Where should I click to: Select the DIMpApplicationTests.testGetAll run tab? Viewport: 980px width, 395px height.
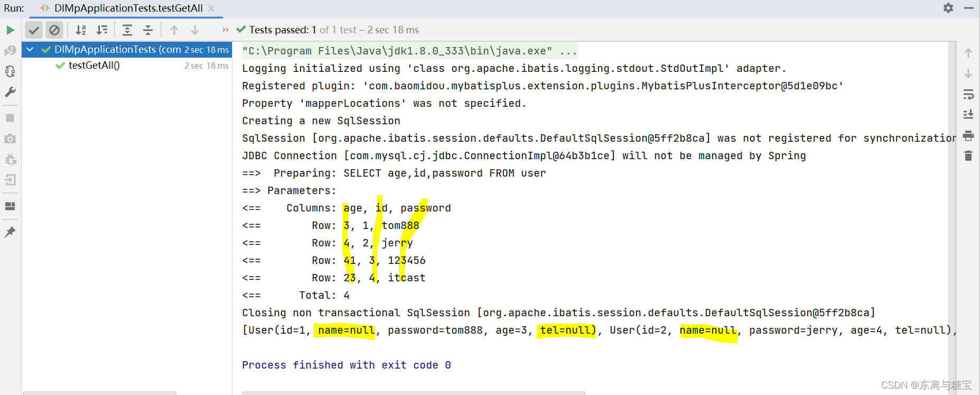(x=128, y=8)
